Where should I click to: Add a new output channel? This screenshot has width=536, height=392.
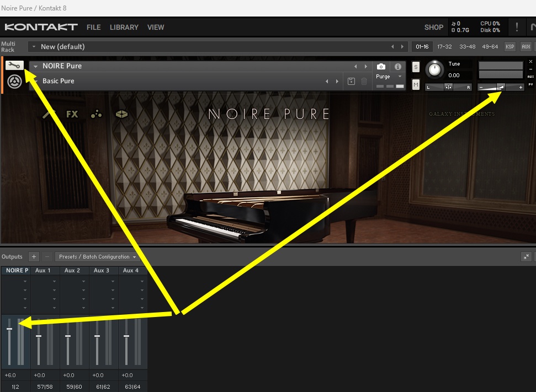[34, 256]
